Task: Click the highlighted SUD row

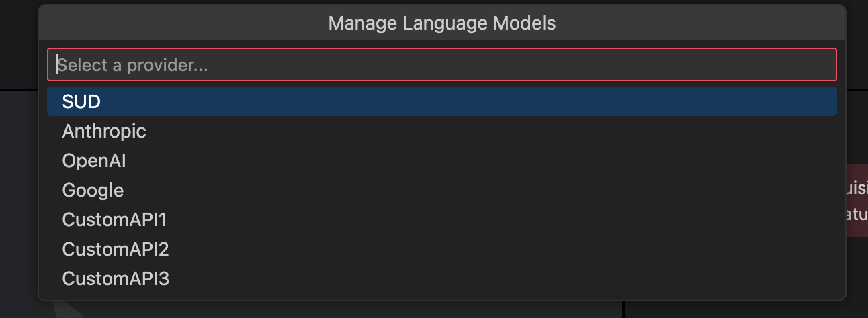Action: pyautogui.click(x=441, y=101)
